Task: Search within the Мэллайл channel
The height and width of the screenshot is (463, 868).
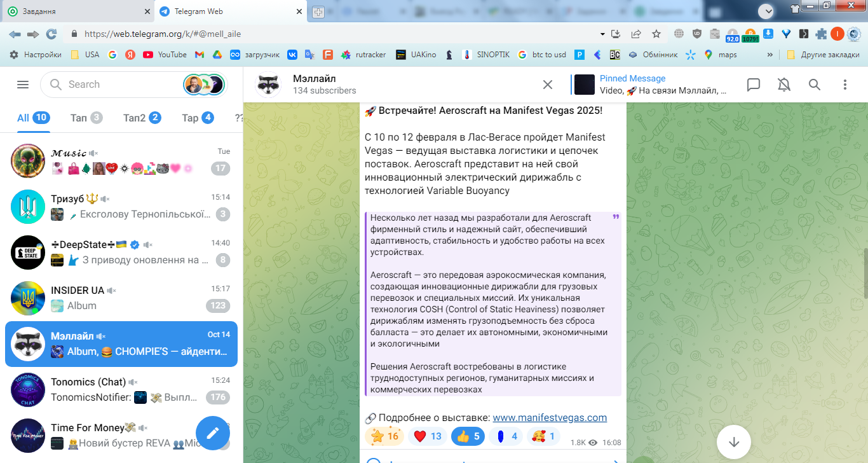Action: pos(815,85)
